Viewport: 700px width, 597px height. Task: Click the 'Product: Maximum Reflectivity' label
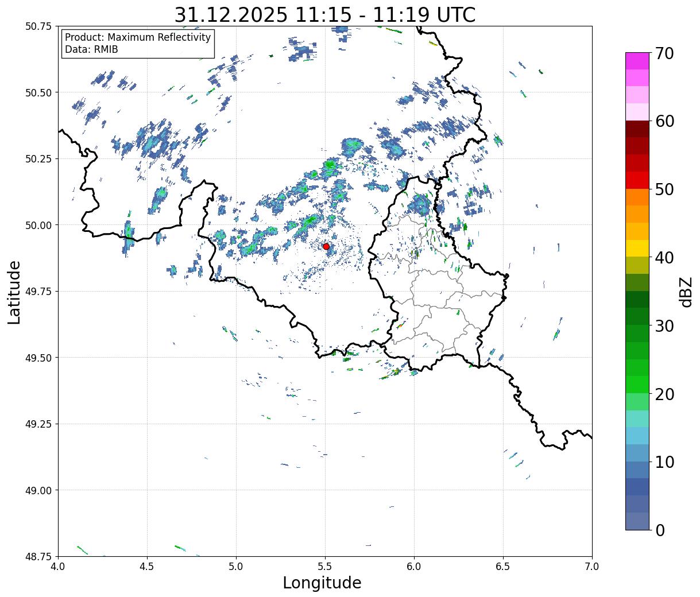click(x=138, y=37)
